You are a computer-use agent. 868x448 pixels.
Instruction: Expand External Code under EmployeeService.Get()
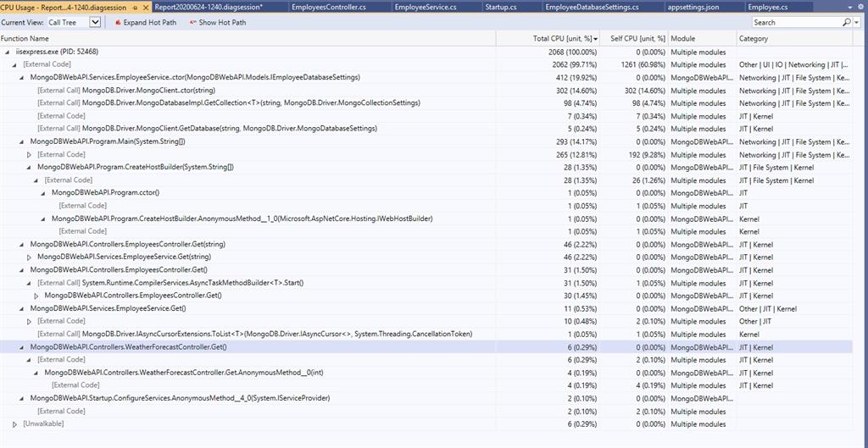pyautogui.click(x=29, y=321)
